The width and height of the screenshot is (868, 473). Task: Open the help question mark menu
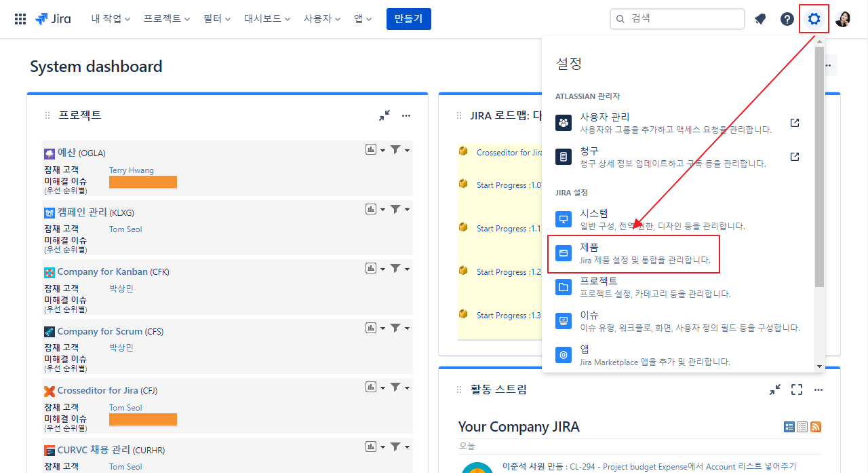click(787, 19)
